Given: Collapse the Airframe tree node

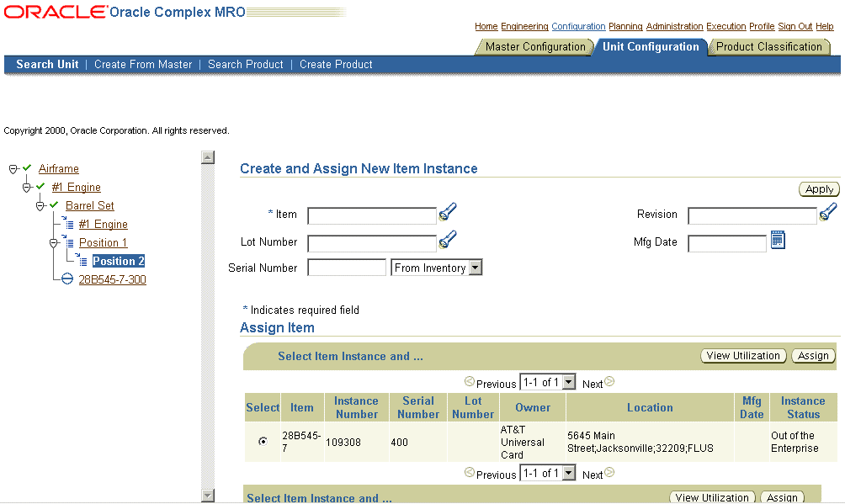Looking at the screenshot, I should point(13,169).
